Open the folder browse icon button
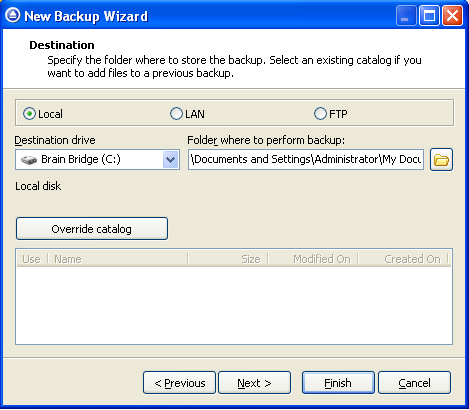Screen dimensions: 469x410 [441, 160]
